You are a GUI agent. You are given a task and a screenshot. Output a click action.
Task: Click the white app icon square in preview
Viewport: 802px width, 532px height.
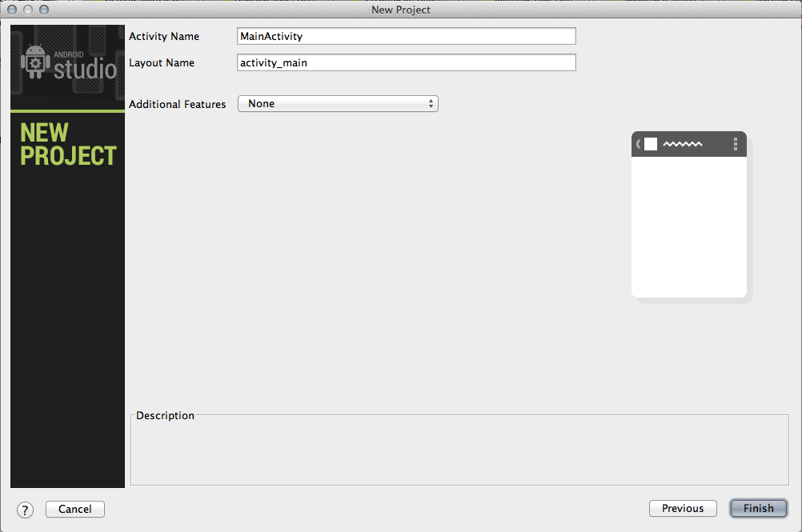(651, 144)
